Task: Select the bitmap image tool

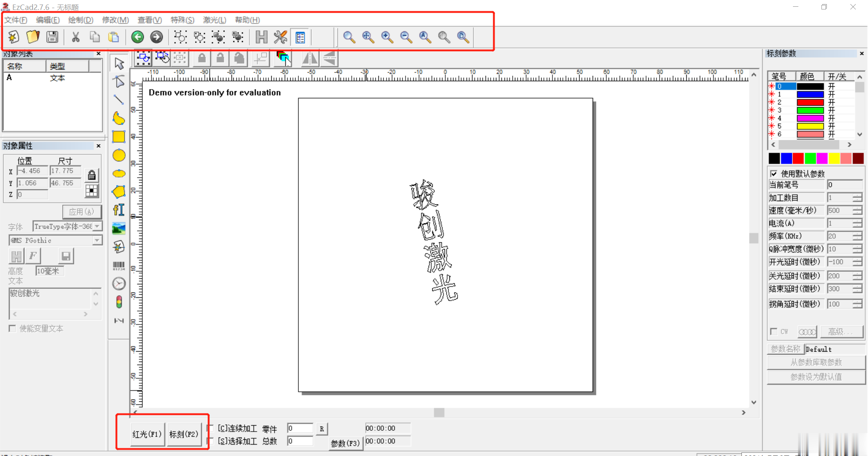Action: click(x=119, y=228)
